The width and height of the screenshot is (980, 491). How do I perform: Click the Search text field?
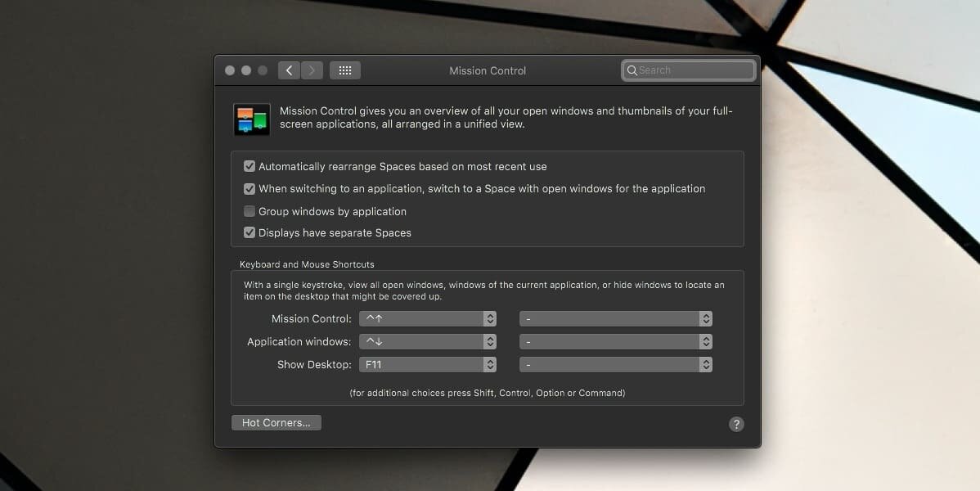point(688,70)
